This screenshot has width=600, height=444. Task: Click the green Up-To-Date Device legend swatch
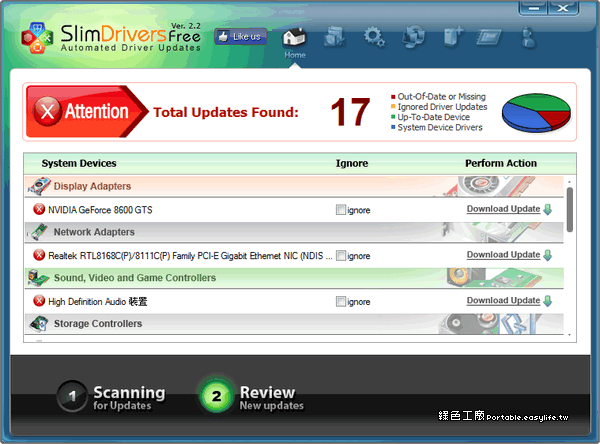click(x=393, y=117)
